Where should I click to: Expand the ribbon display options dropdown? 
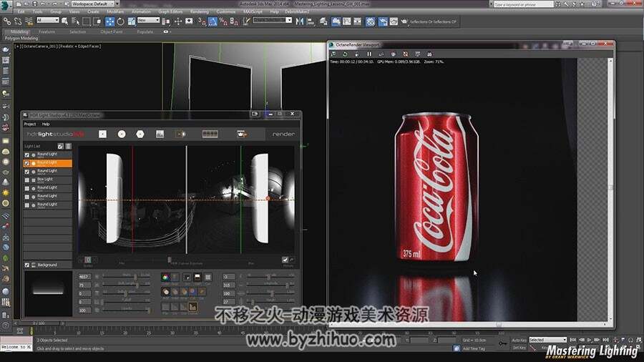pyautogui.click(x=166, y=31)
